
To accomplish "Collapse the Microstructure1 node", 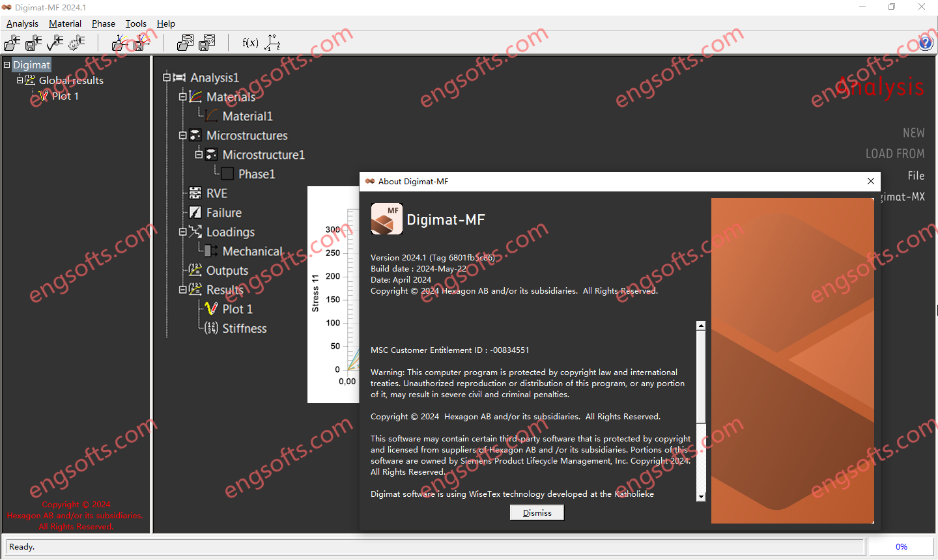I will (199, 155).
